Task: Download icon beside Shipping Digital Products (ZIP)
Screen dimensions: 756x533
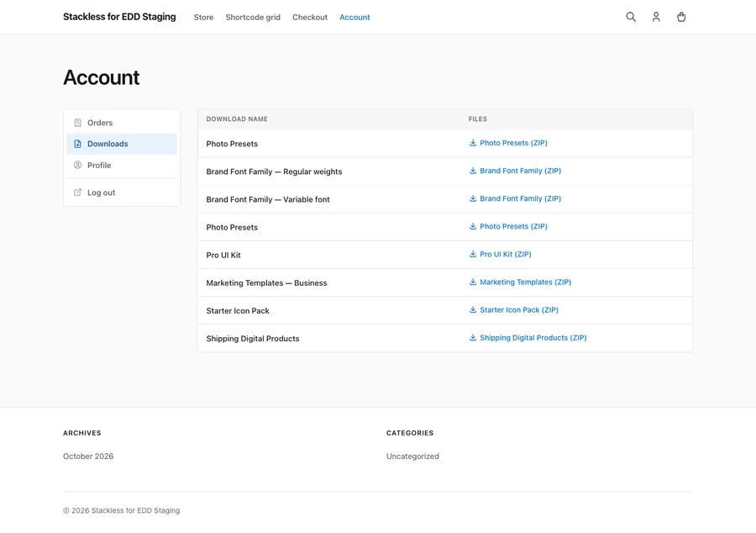Action: pos(473,338)
